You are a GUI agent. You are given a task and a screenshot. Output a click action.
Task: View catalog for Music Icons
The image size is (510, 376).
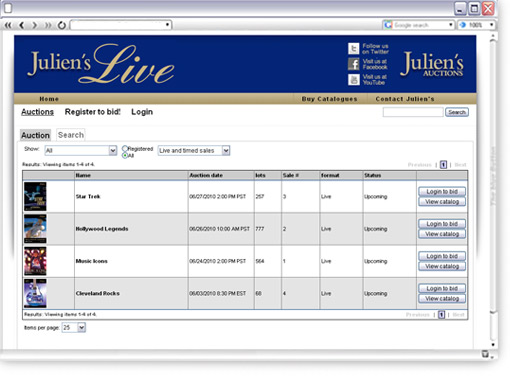(442, 266)
